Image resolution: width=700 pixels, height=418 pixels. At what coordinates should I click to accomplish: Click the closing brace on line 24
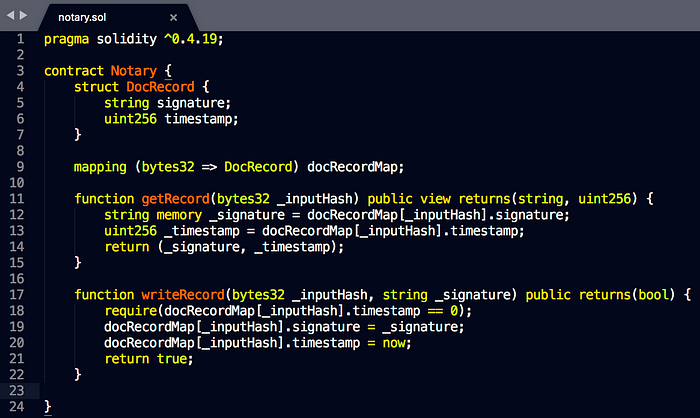click(x=48, y=407)
